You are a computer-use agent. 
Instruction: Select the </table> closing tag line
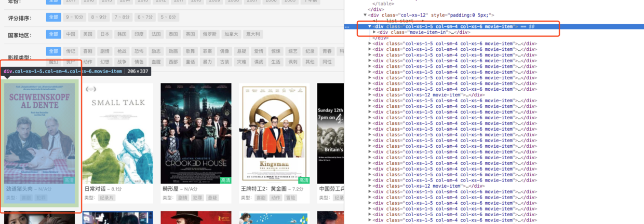383,4
